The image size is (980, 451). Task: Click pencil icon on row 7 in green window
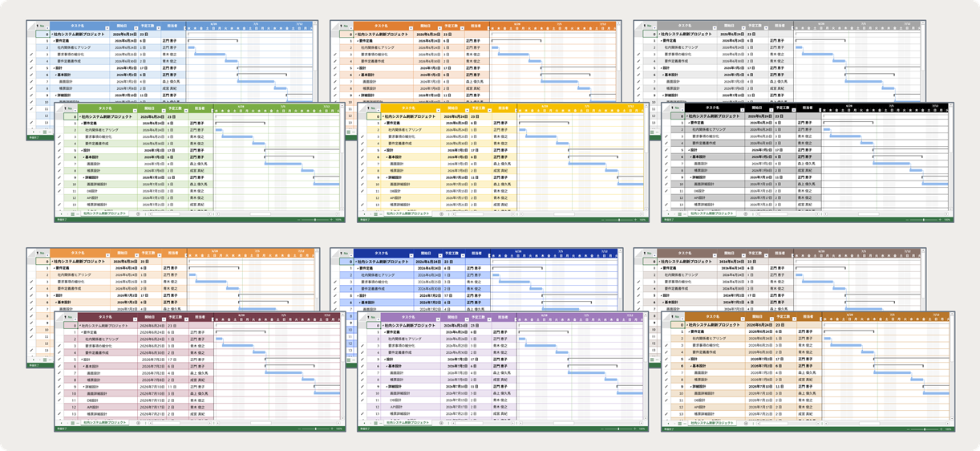coord(59,164)
